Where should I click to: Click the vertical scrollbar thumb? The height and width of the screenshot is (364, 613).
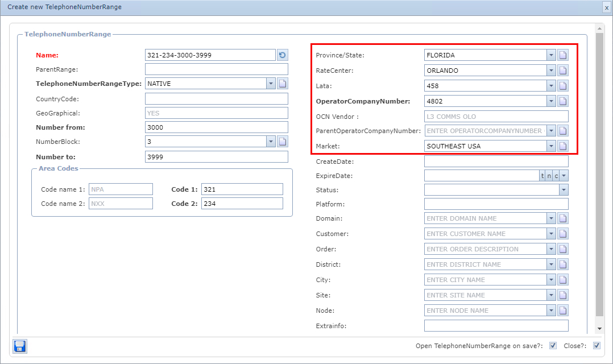click(599, 175)
